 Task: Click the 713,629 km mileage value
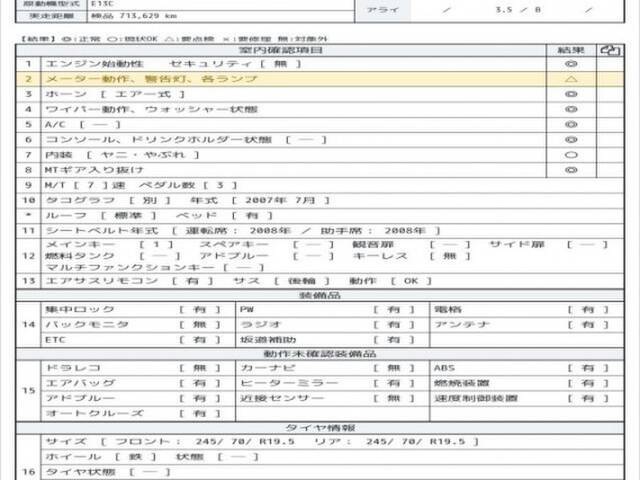pyautogui.click(x=148, y=16)
